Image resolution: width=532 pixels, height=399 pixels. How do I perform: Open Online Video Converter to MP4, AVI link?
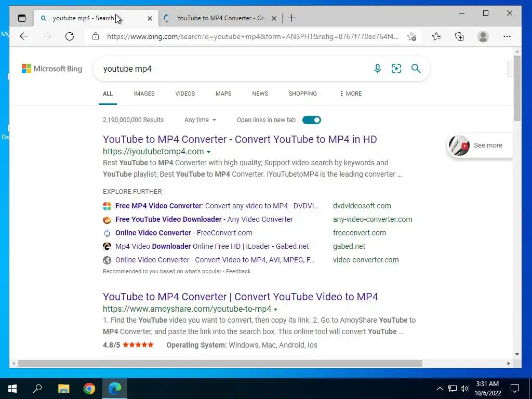tap(215, 260)
